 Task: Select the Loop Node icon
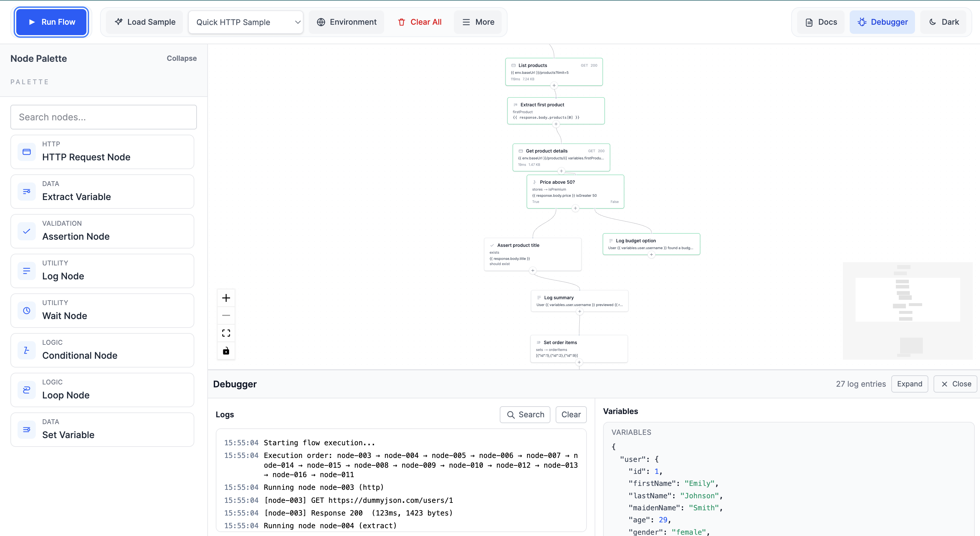click(x=26, y=390)
